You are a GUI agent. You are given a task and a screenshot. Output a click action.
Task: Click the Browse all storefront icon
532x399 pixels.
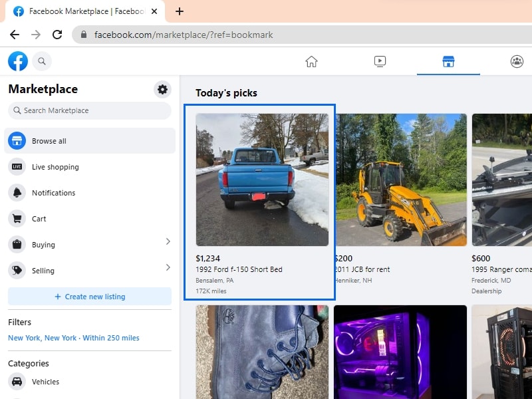(x=17, y=141)
